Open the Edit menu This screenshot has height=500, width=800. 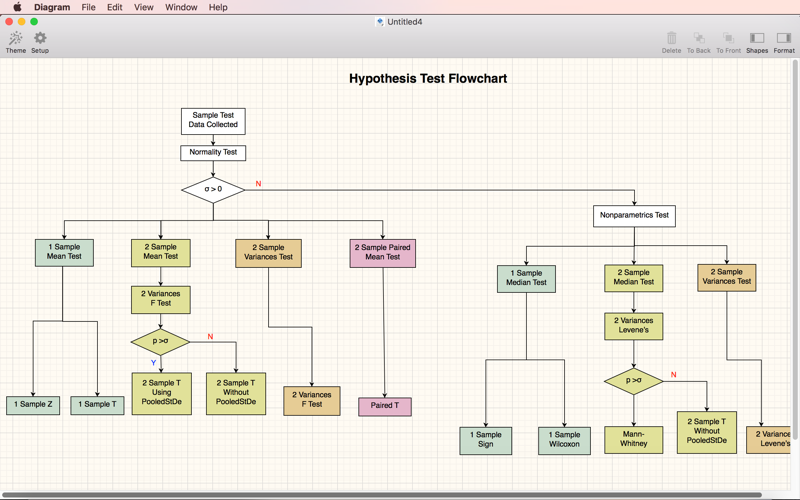(x=114, y=7)
